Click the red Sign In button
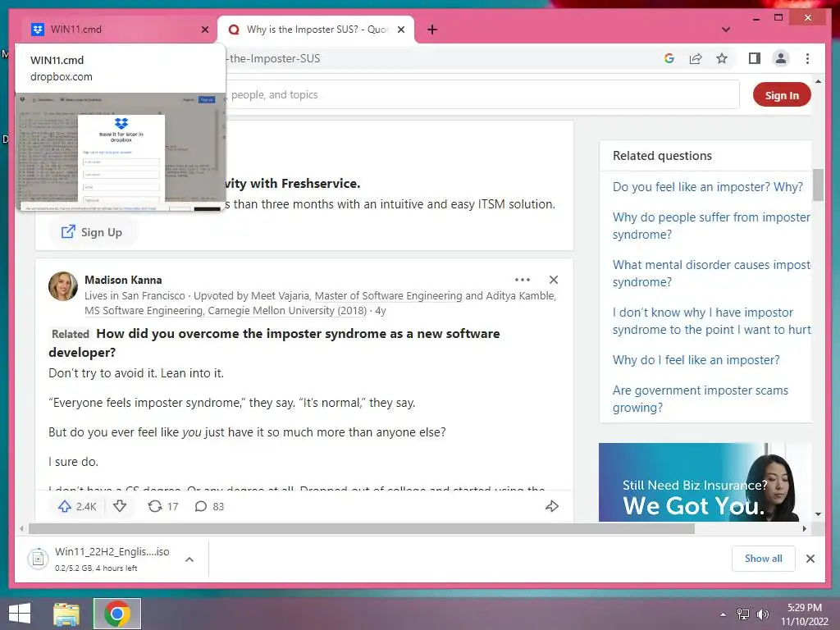Image resolution: width=840 pixels, height=630 pixels. 782,95
